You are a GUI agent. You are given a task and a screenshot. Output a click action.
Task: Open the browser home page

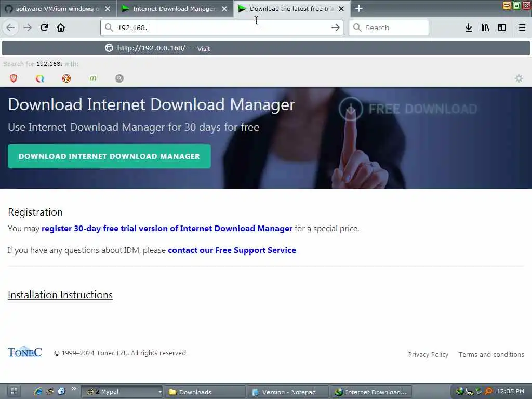[61, 28]
